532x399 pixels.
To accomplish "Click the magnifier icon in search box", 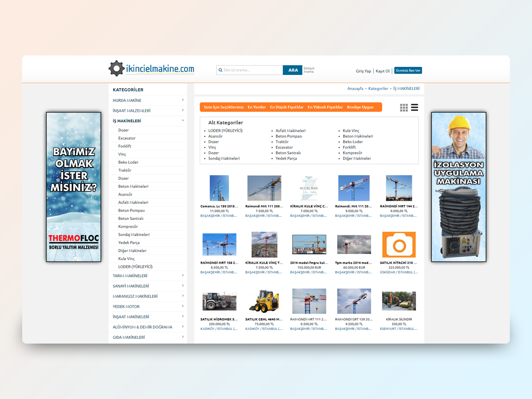I will (220, 70).
